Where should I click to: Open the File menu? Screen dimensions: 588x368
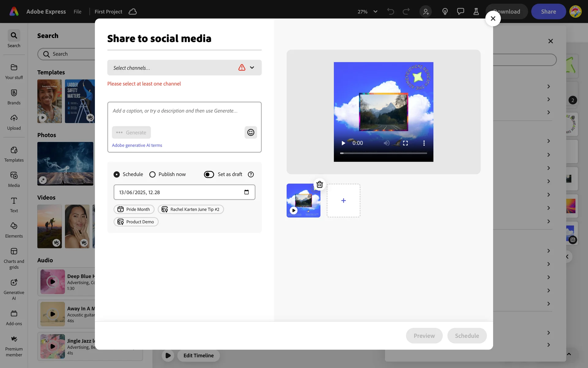[x=77, y=12]
